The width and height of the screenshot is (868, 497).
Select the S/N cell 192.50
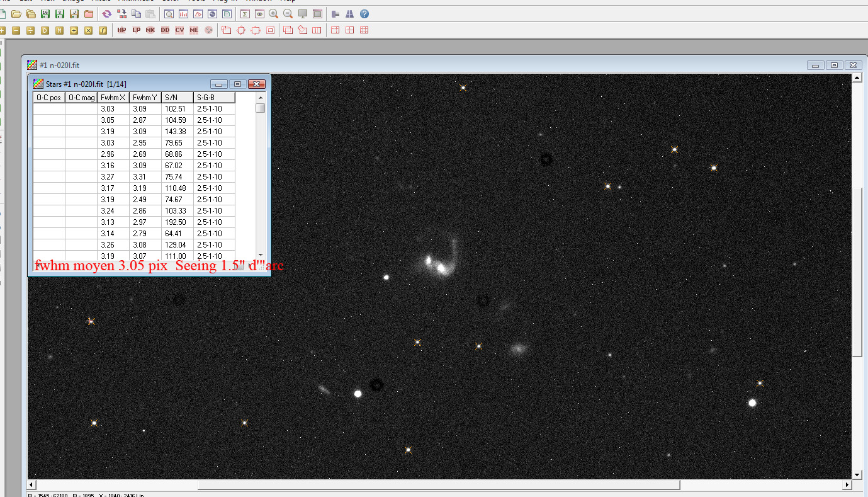pyautogui.click(x=178, y=222)
